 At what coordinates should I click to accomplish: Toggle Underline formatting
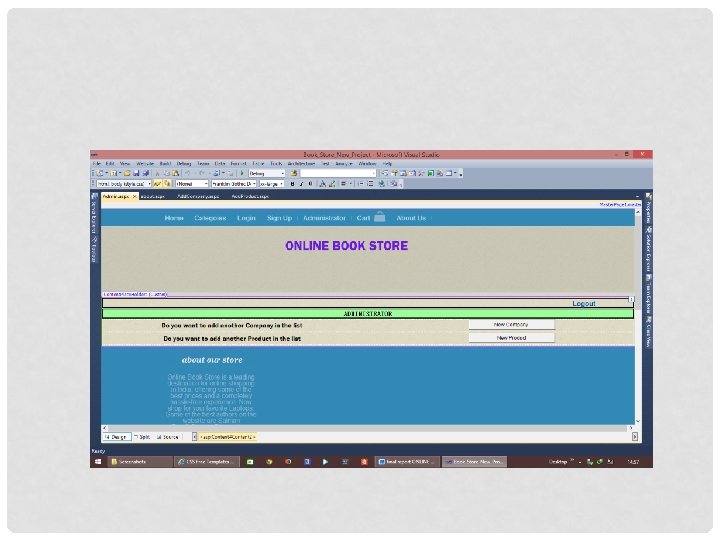(x=310, y=184)
